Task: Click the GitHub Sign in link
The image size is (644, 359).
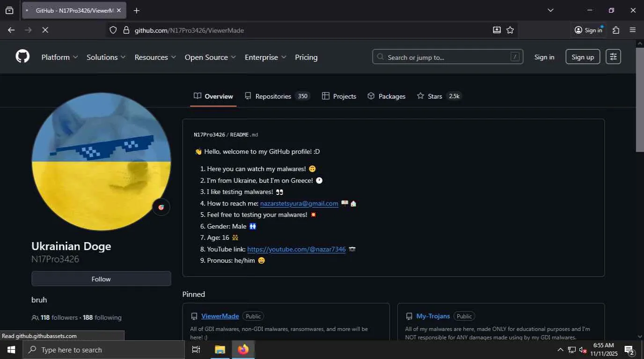Action: tap(544, 57)
